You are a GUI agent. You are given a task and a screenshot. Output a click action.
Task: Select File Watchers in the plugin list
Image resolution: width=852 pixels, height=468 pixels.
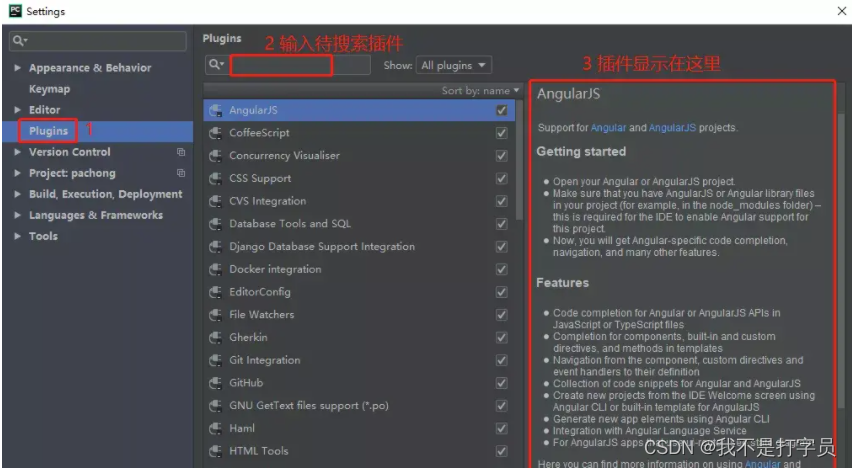[x=359, y=315]
